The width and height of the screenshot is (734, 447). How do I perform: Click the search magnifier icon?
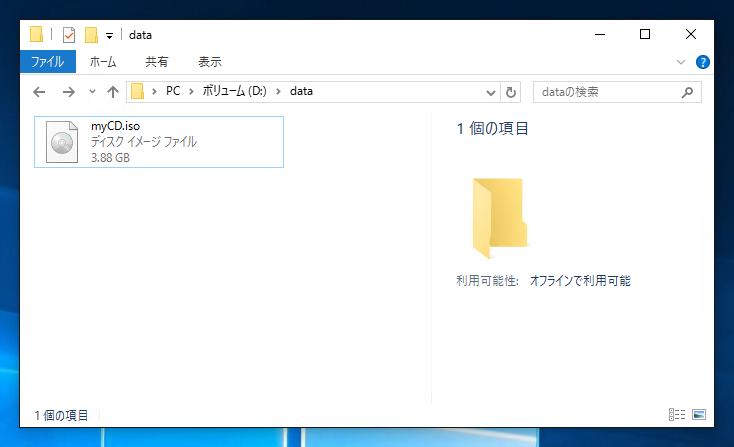687,92
